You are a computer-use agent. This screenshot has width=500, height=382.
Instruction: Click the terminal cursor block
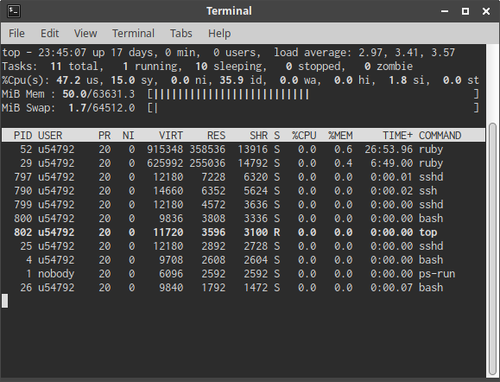click(x=5, y=301)
